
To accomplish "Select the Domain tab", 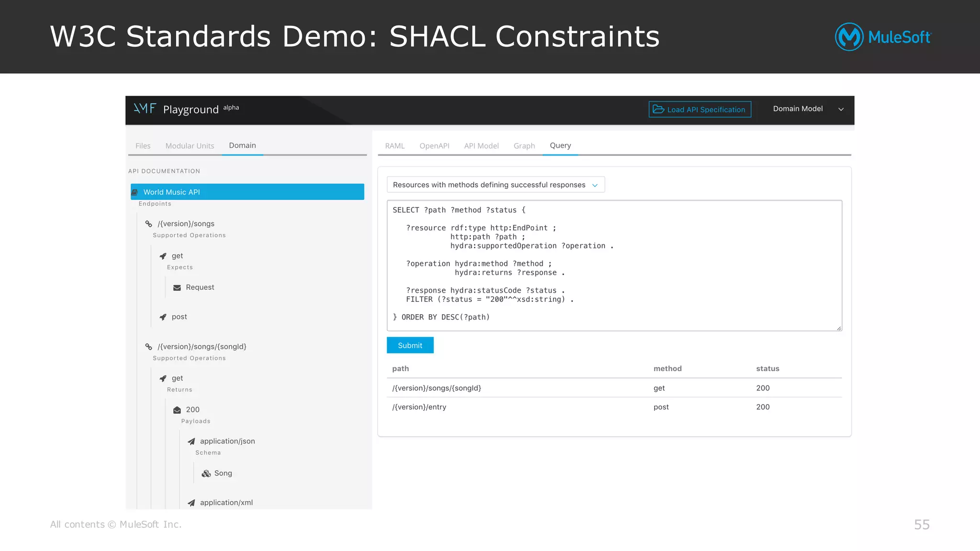I will point(243,145).
